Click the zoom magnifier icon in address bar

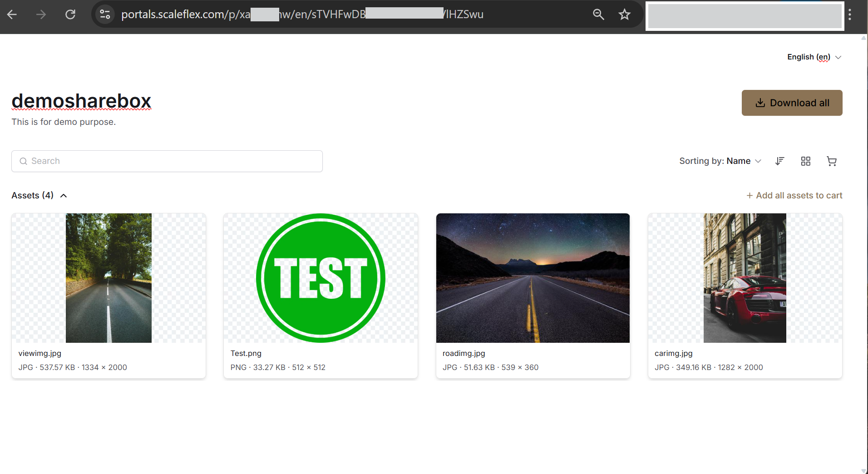(598, 15)
